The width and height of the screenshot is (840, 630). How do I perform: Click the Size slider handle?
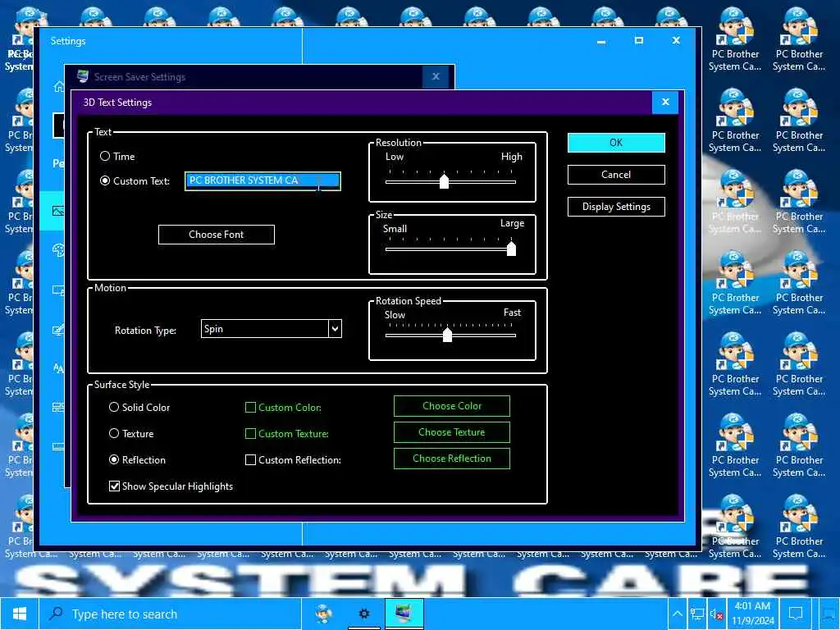point(512,249)
